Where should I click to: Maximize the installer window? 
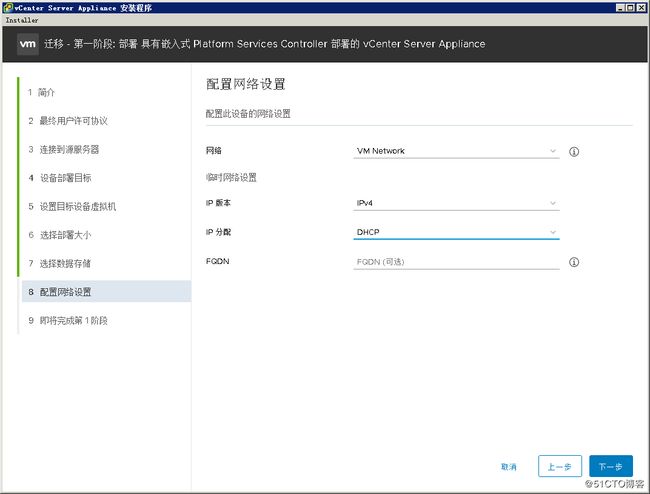click(x=630, y=7)
